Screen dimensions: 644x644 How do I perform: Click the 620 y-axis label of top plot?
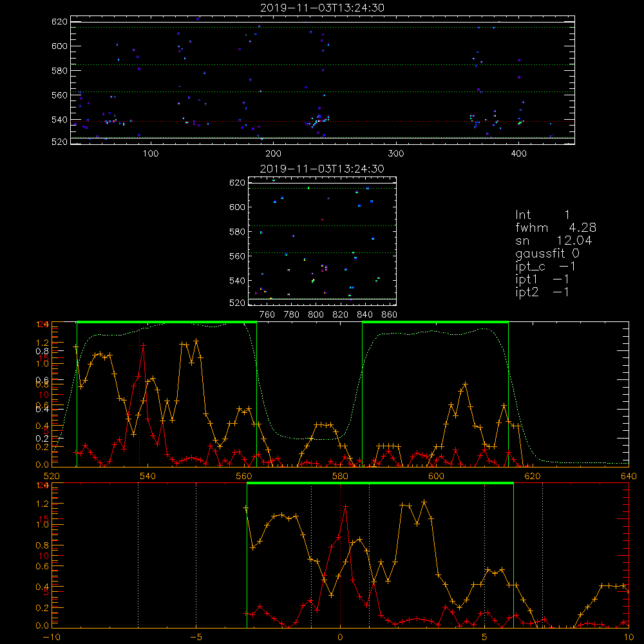(59, 21)
